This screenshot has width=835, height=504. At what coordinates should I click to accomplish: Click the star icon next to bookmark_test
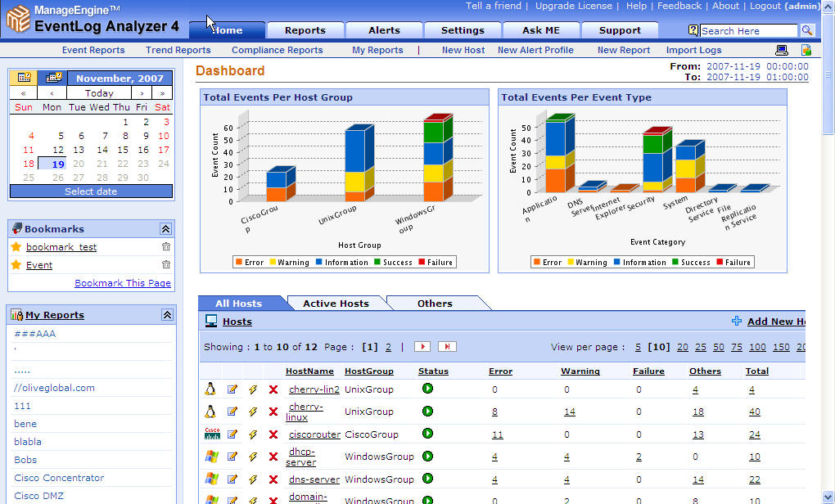click(16, 246)
